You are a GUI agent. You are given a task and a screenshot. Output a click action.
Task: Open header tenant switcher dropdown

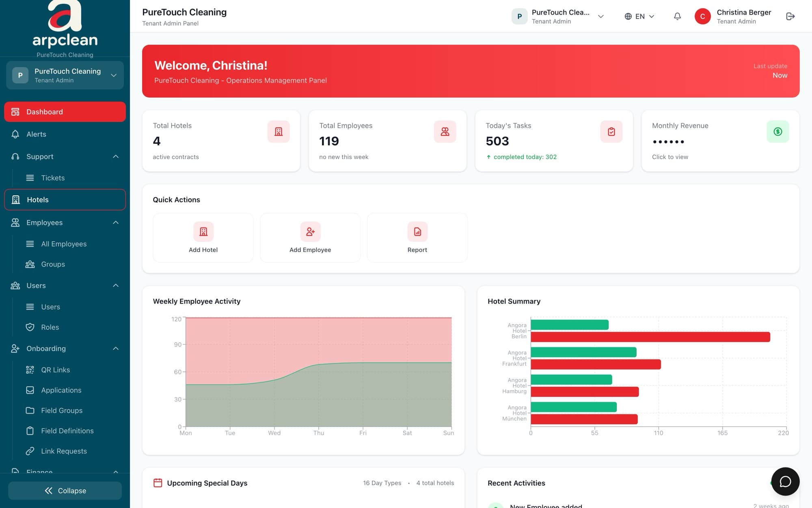[558, 16]
